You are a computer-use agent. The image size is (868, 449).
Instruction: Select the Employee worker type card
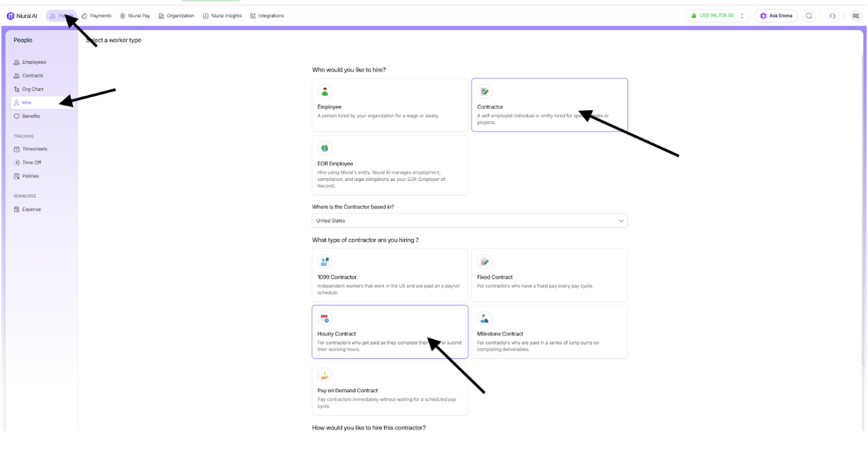click(x=390, y=105)
